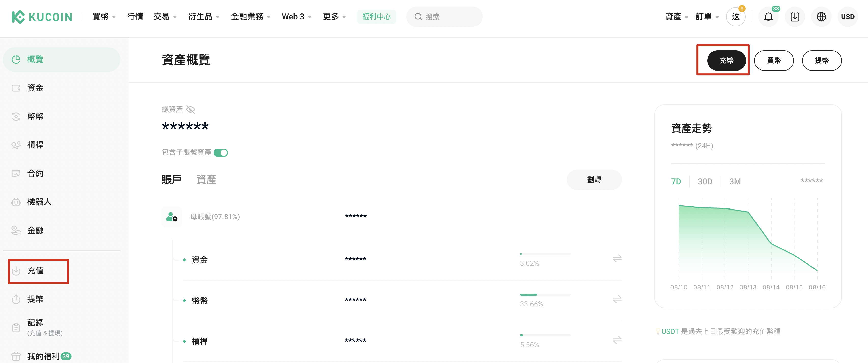This screenshot has width=868, height=363.
Task: Click the 資產走勢 heading
Action: click(691, 128)
